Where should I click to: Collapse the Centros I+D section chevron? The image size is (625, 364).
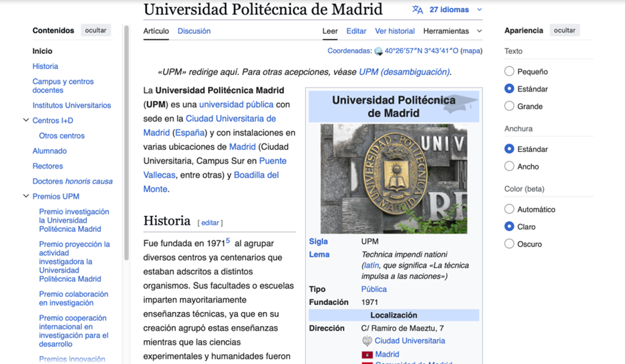point(26,120)
